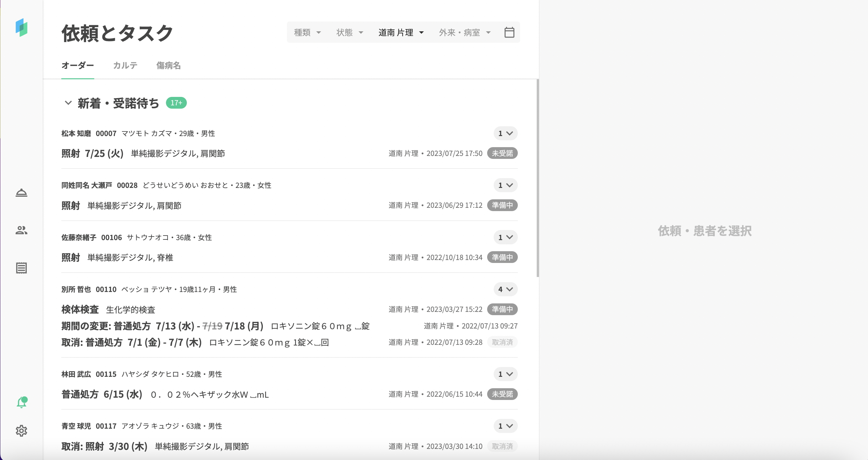Open the 種類 filter dropdown
868x460 pixels.
pos(307,32)
